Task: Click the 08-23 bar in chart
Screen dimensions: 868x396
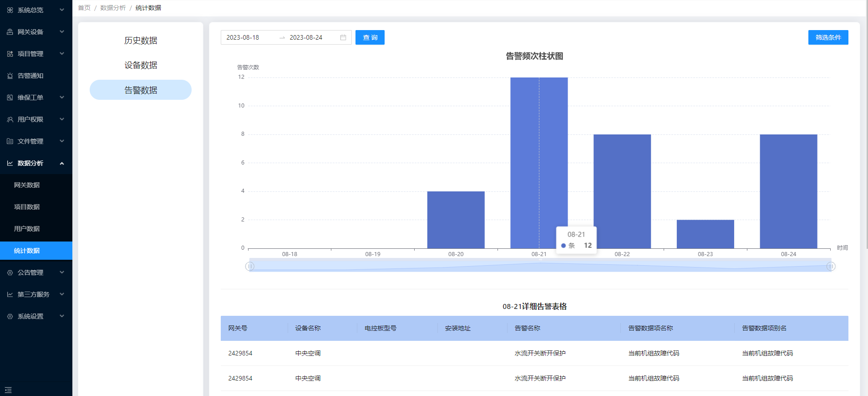Action: coord(706,234)
